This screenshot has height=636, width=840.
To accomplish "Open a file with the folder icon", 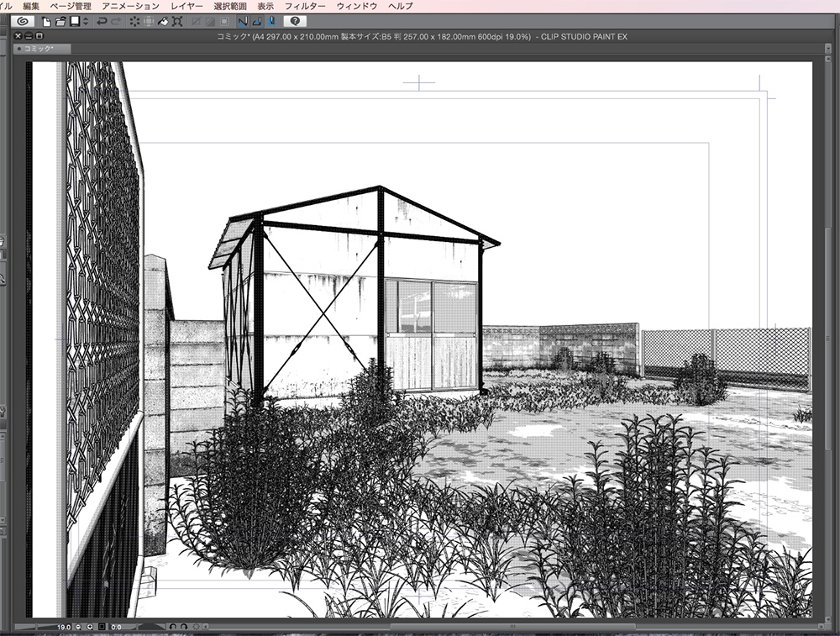I will 60,22.
